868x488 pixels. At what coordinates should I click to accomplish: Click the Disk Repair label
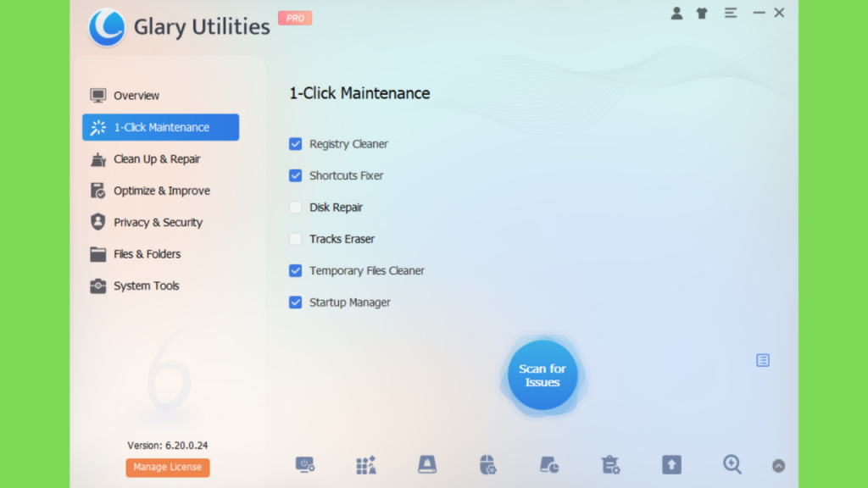pyautogui.click(x=336, y=208)
